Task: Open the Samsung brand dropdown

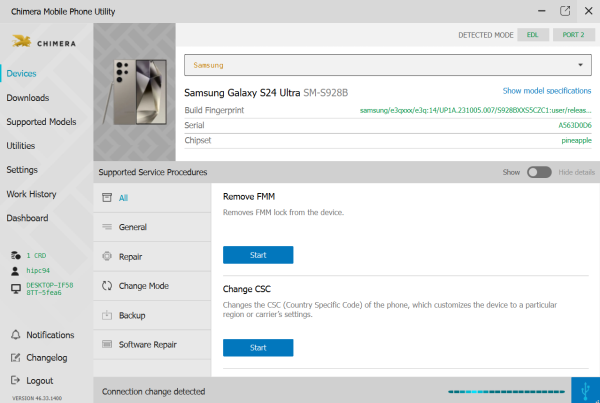Action: tap(388, 65)
